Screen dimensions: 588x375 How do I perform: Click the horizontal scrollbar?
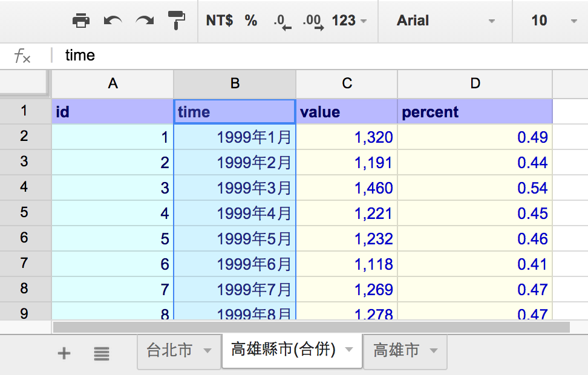click(312, 327)
